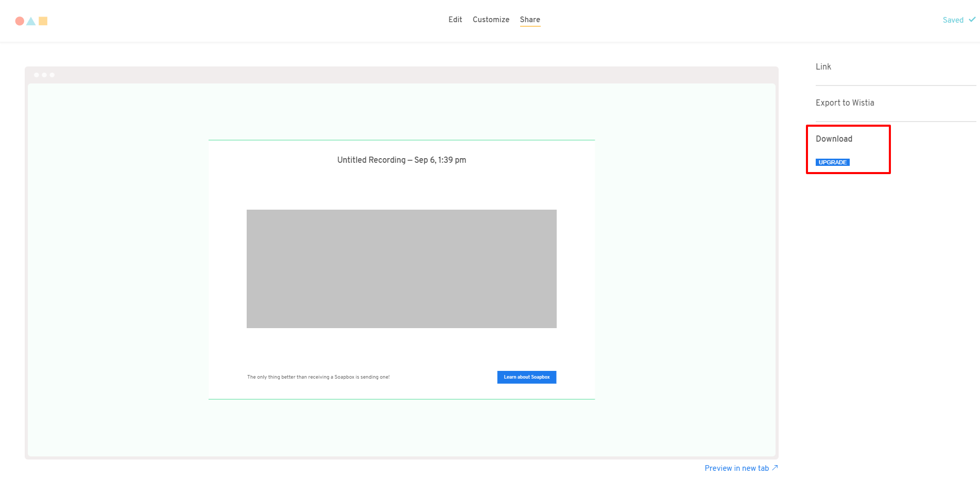Click the third dot in the preview window bar
Image resolution: width=980 pixels, height=477 pixels.
[52, 75]
